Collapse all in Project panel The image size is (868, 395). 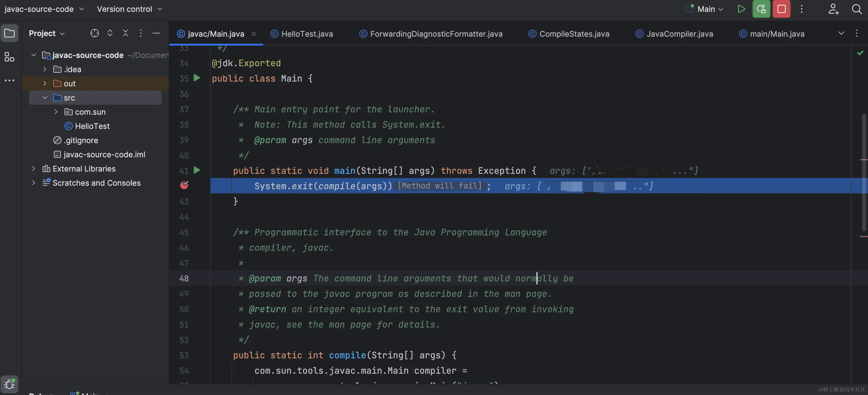(125, 33)
